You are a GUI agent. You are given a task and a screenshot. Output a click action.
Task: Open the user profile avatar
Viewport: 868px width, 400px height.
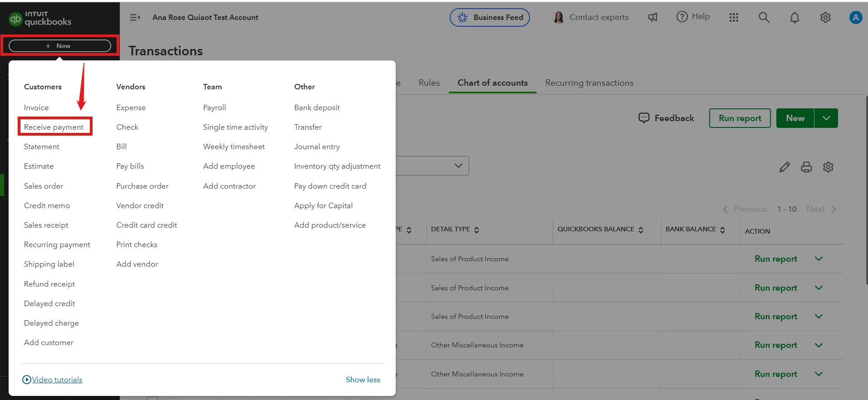(x=855, y=17)
